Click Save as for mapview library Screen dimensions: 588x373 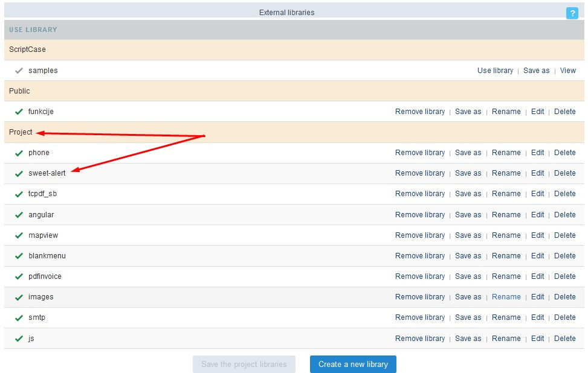tap(468, 235)
